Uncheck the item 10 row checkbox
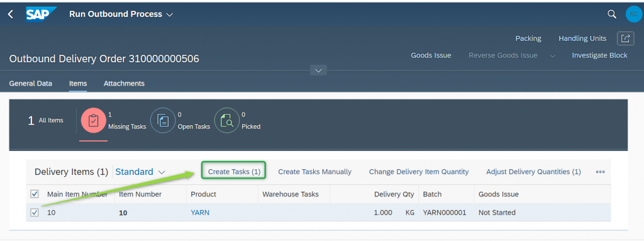The height and width of the screenshot is (241, 644). pos(35,213)
